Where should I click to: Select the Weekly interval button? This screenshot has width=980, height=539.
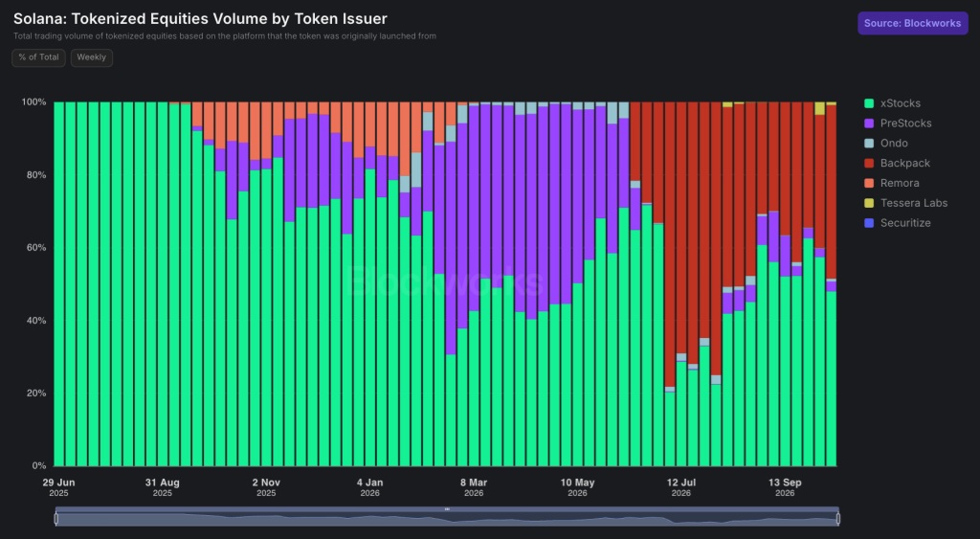point(91,57)
